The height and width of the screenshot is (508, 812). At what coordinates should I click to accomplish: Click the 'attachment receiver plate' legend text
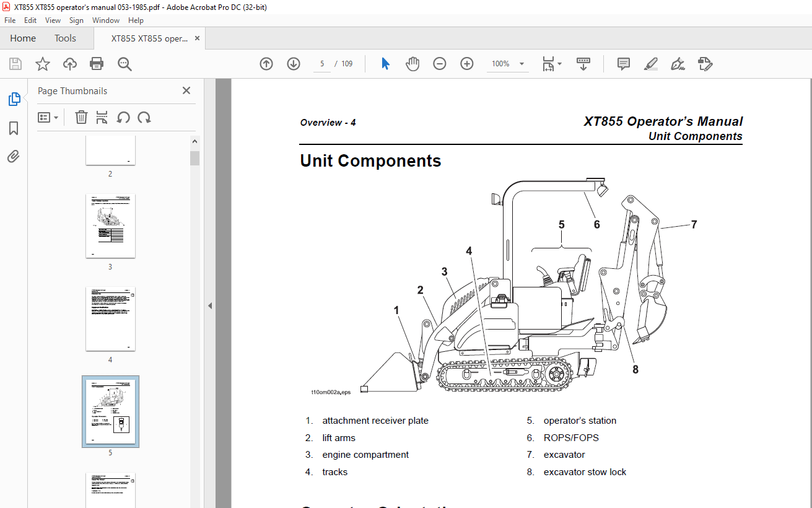click(x=375, y=421)
